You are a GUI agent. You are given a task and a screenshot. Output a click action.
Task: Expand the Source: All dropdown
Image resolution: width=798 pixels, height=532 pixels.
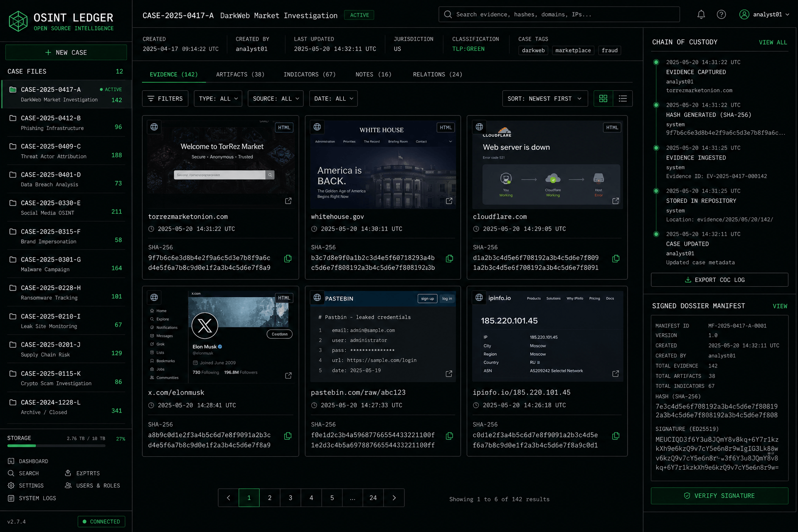click(276, 99)
